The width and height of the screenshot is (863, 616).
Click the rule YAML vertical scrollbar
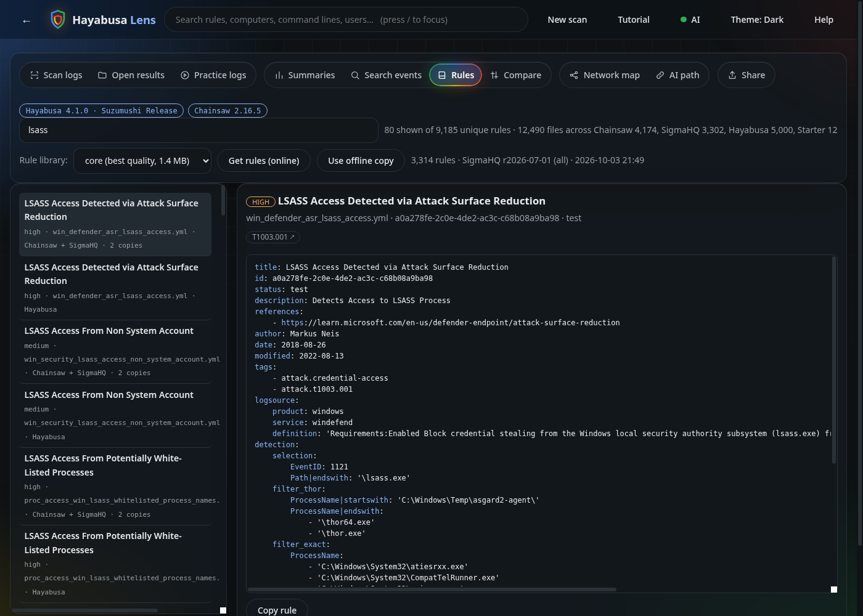(834, 360)
